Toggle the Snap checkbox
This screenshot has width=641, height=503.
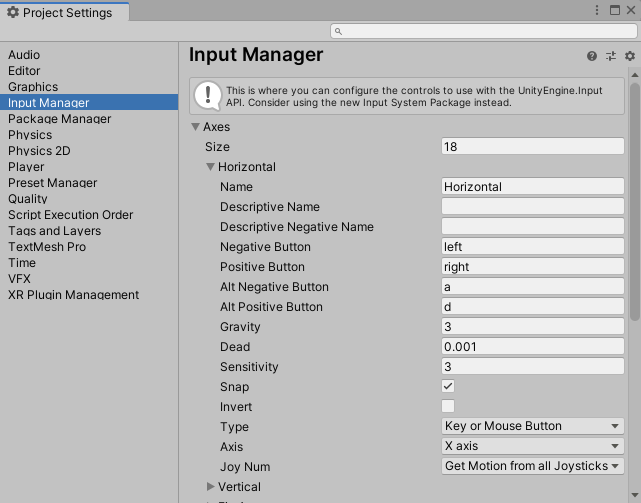[448, 386]
